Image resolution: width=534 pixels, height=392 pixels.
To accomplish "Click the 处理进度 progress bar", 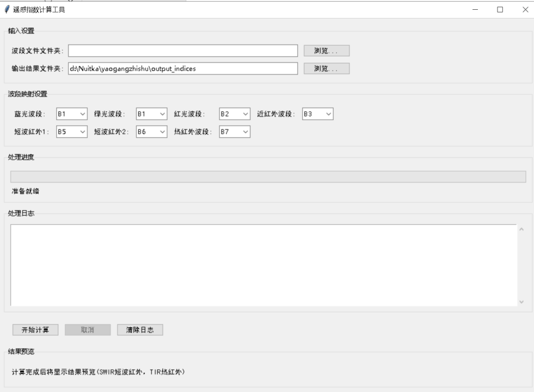I will point(268,177).
